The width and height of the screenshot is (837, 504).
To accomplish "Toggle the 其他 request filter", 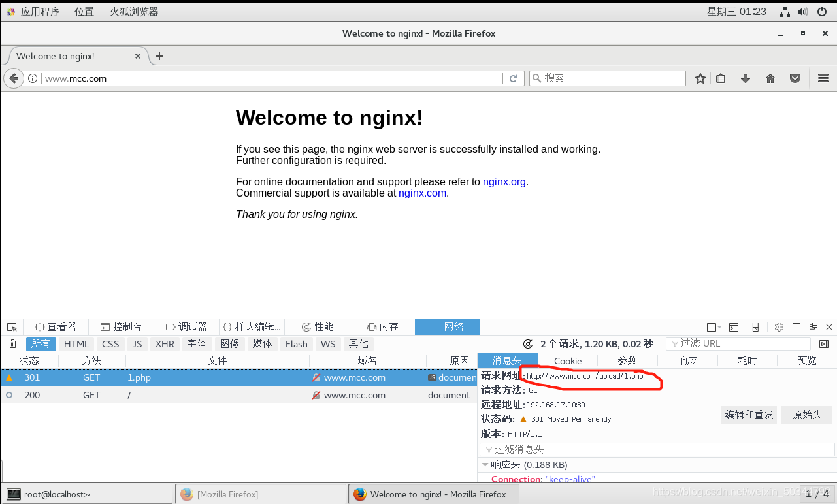I will (x=358, y=344).
